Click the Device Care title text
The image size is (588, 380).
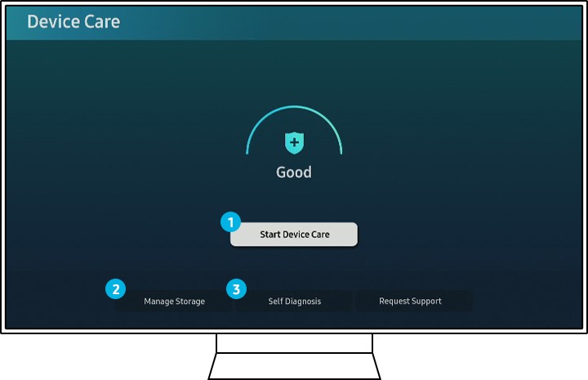tap(73, 22)
